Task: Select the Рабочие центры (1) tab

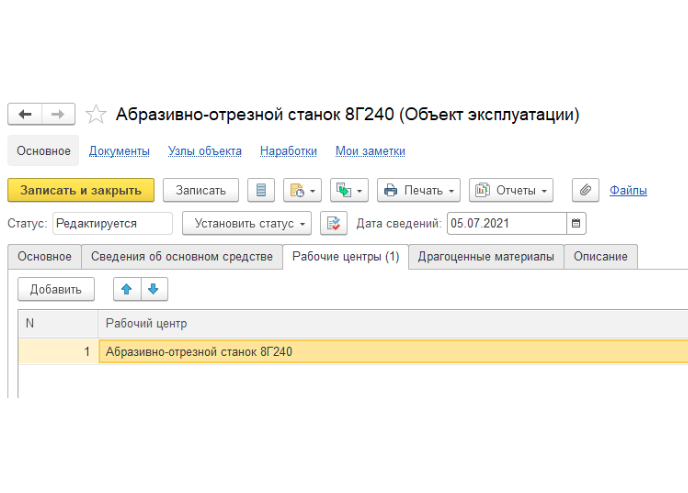Action: 345,257
